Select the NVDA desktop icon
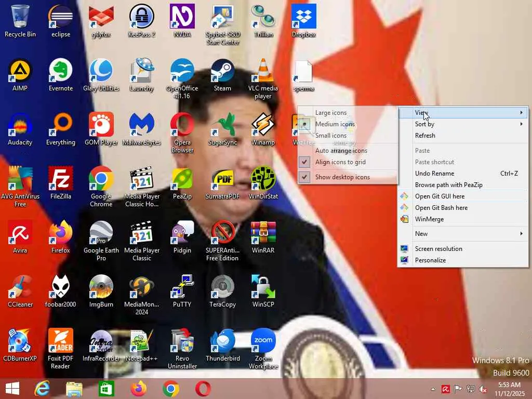 click(182, 21)
